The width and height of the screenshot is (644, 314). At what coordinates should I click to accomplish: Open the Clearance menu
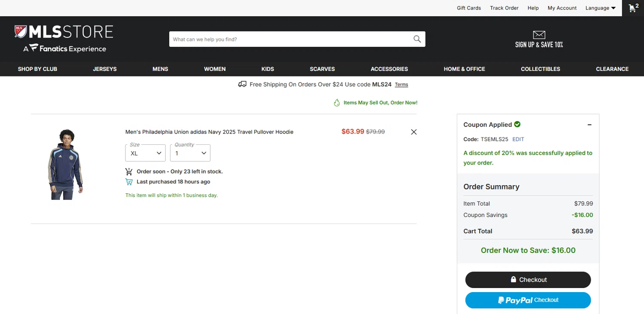click(x=612, y=69)
